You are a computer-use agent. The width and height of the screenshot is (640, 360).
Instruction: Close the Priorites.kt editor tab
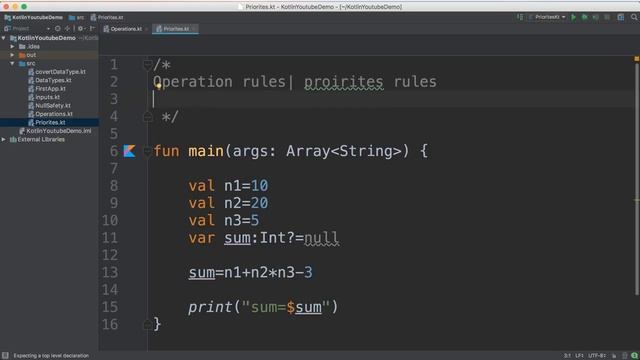pos(195,29)
